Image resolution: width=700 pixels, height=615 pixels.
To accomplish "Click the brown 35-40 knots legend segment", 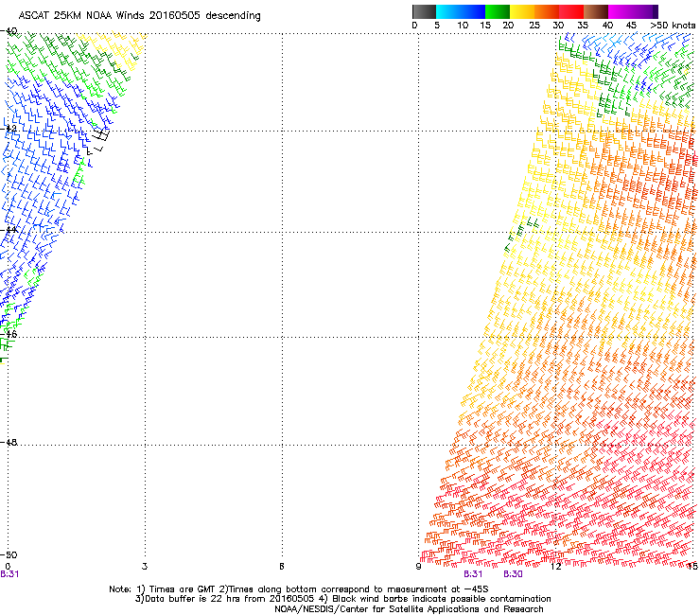I will pos(596,11).
